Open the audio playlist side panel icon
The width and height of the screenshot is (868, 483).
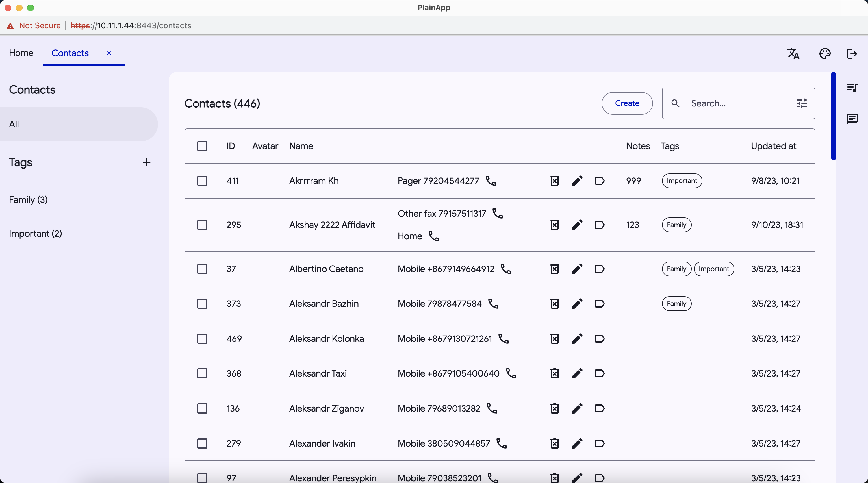tap(852, 88)
